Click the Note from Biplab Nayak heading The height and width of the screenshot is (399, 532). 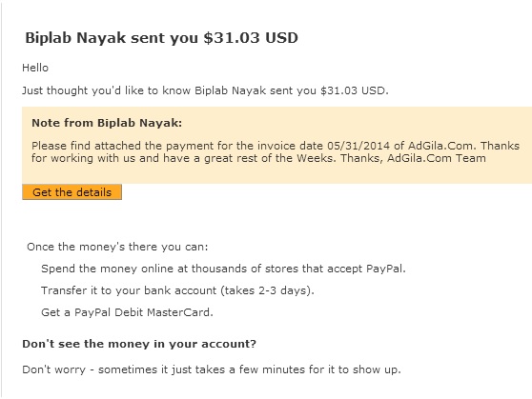coord(107,123)
